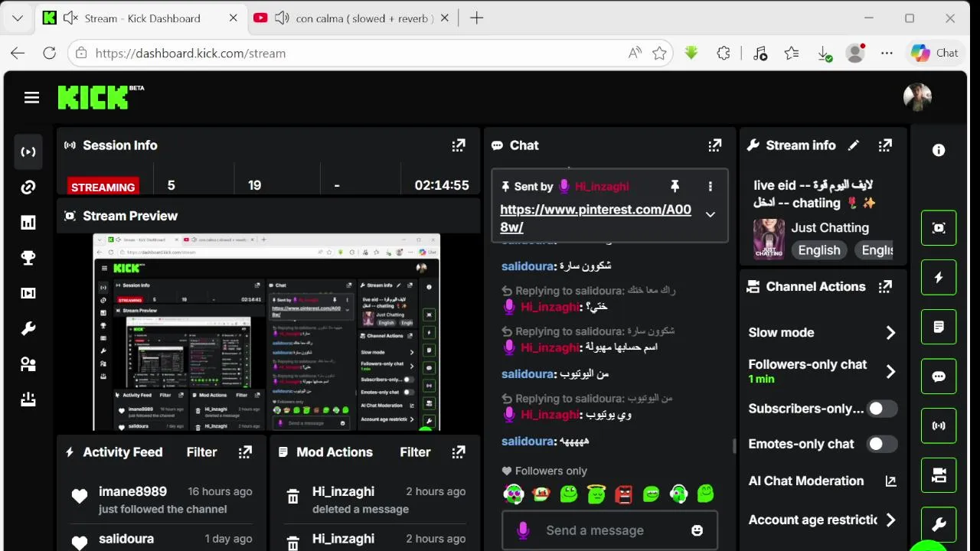Click the user profile avatar
This screenshot has width=980, height=551.
click(x=917, y=97)
